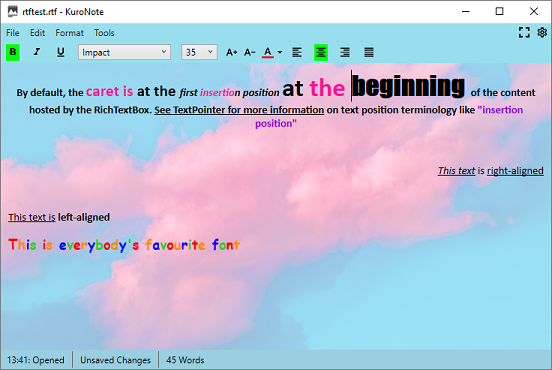Align text left icon
Viewport: 552px width, 370px height.
coord(297,52)
